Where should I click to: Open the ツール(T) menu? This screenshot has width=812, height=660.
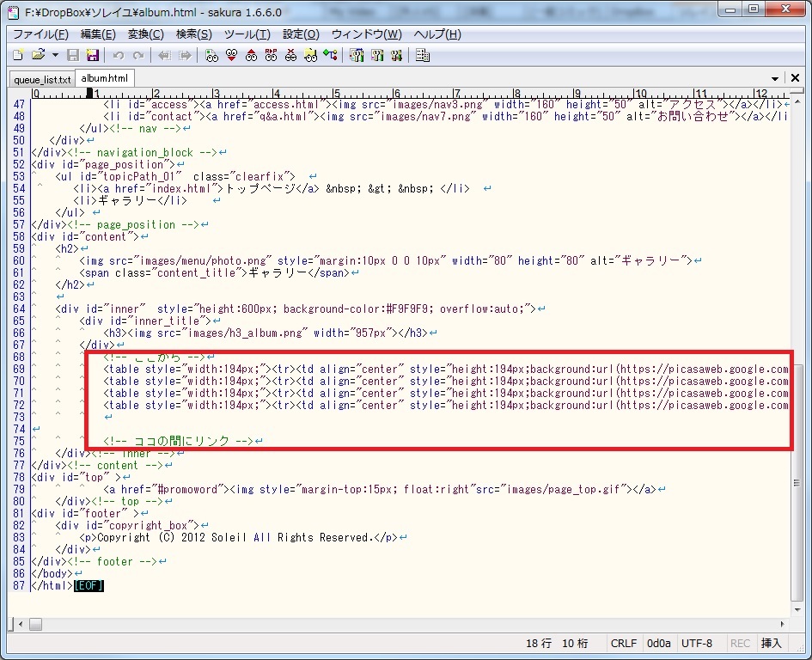pyautogui.click(x=247, y=34)
